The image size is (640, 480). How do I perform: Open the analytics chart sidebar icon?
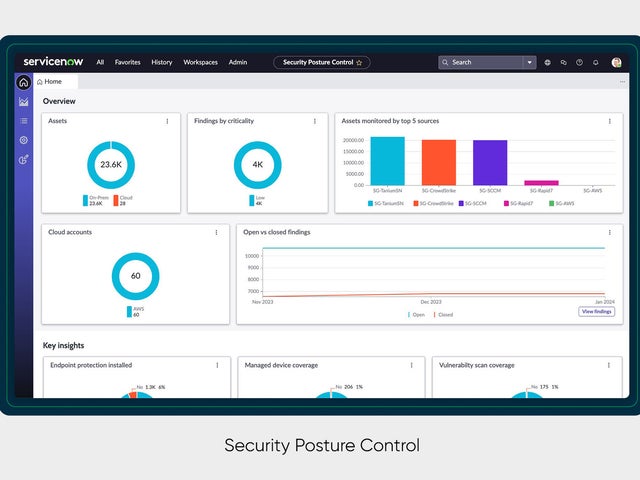(x=24, y=102)
